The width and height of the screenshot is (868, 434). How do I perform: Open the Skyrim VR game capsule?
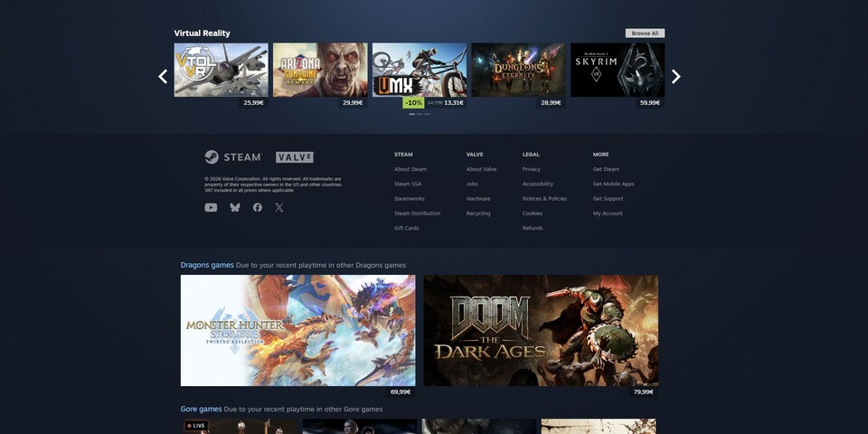(x=618, y=70)
